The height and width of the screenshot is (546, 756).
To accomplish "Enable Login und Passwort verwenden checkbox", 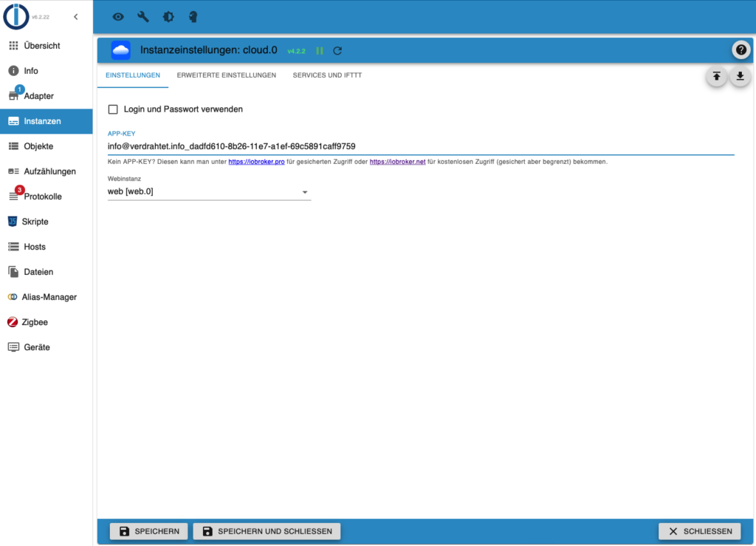I will [x=113, y=109].
